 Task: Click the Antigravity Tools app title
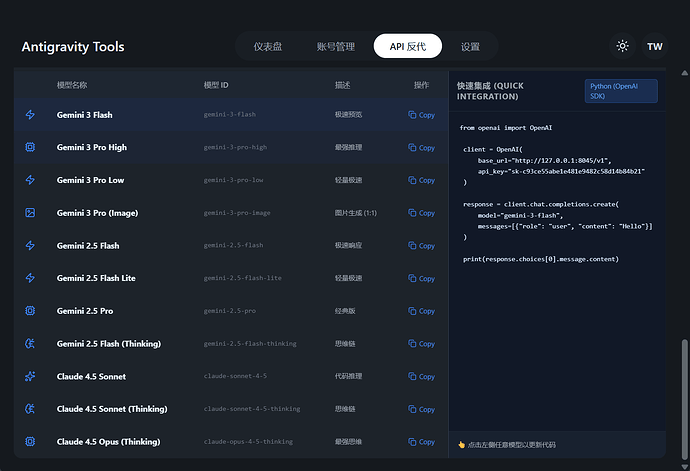click(x=73, y=47)
